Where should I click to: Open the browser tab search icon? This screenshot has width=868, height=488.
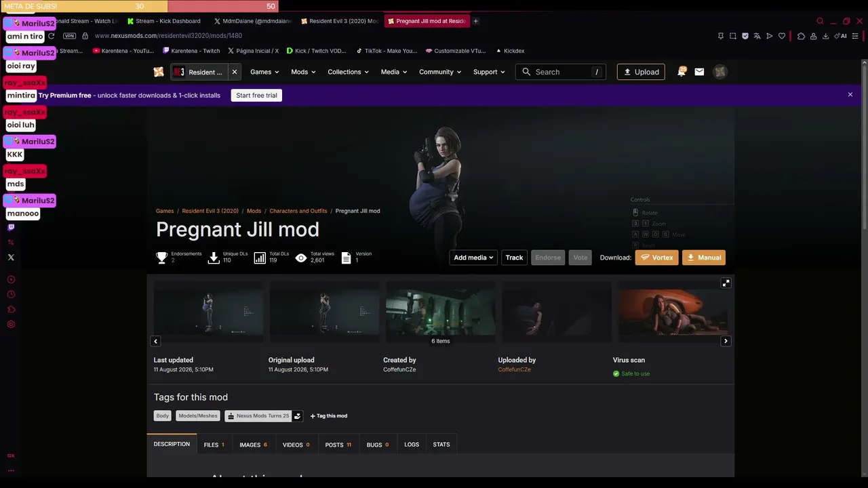coord(820,21)
